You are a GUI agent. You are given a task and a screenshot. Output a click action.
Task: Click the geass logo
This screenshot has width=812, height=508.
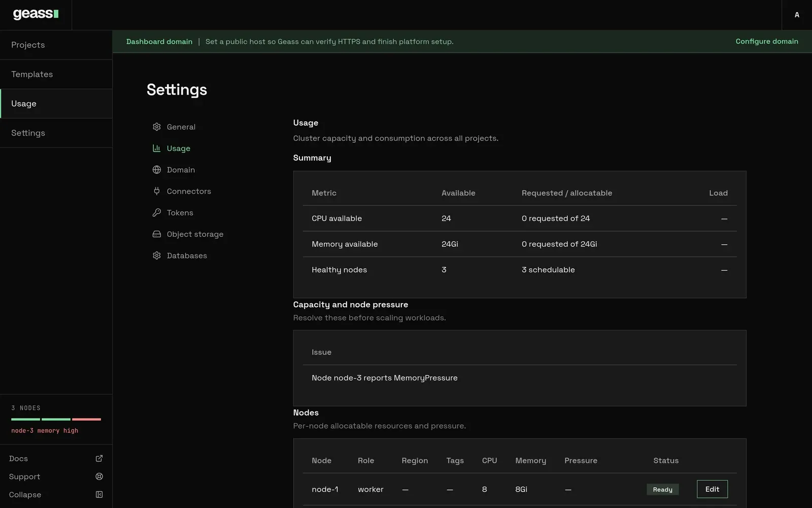coord(36,14)
